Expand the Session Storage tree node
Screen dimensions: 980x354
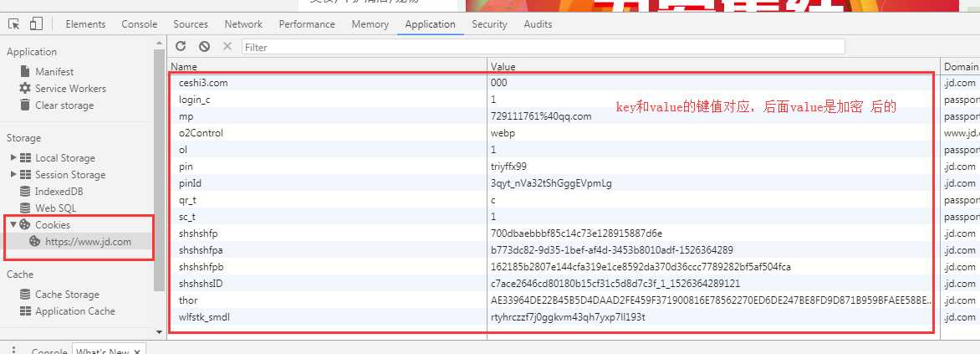(13, 175)
